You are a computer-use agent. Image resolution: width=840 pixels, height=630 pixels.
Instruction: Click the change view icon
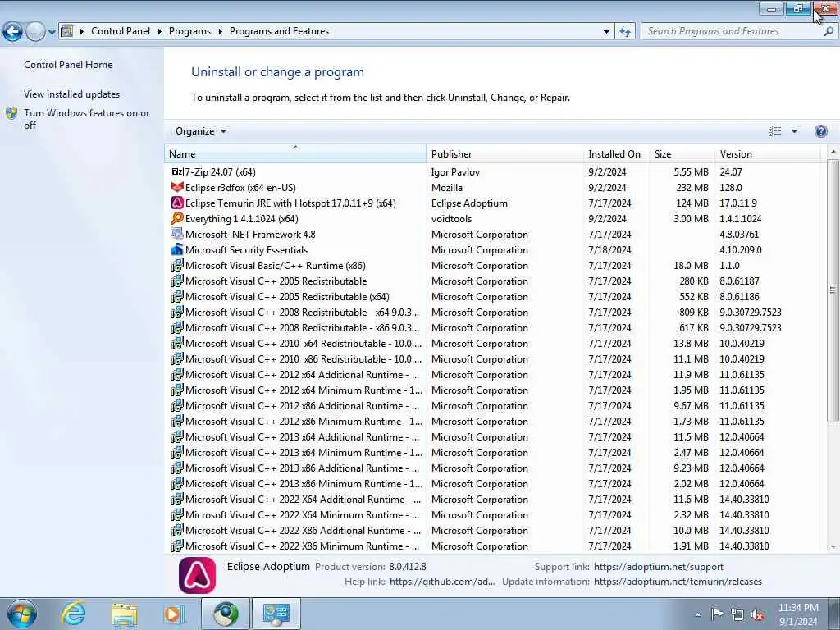click(774, 131)
